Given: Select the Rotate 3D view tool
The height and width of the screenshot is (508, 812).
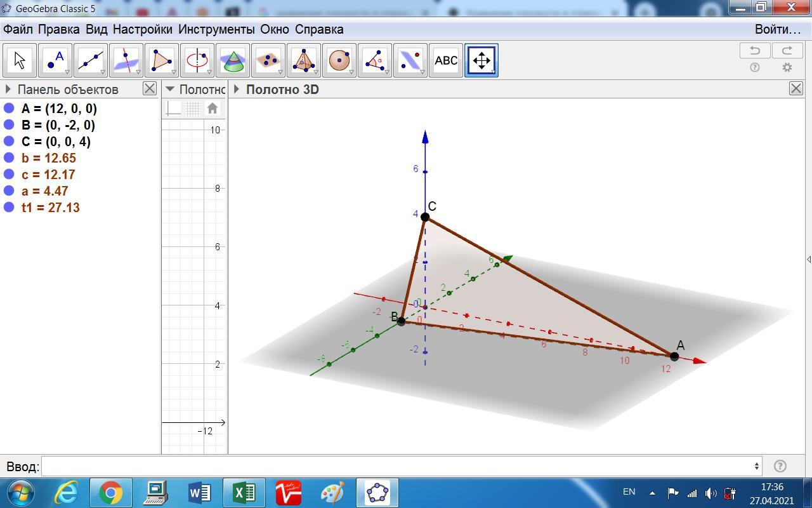Looking at the screenshot, I should (481, 60).
